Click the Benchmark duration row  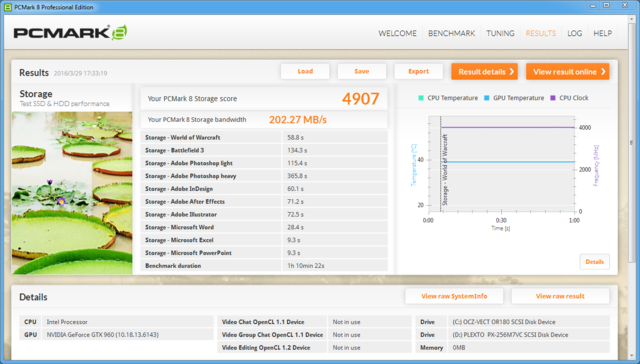pyautogui.click(x=264, y=266)
